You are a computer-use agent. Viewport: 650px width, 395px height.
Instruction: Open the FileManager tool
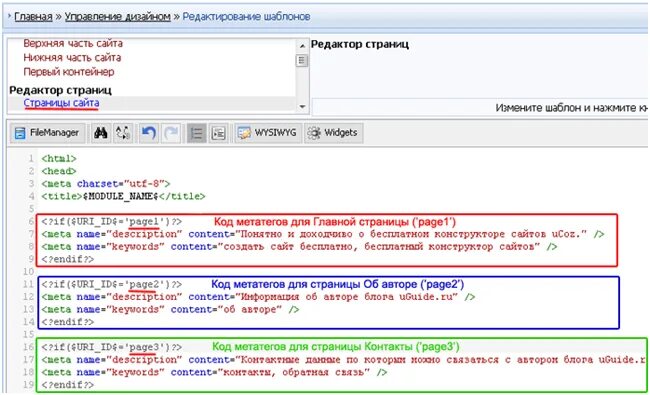tap(48, 133)
